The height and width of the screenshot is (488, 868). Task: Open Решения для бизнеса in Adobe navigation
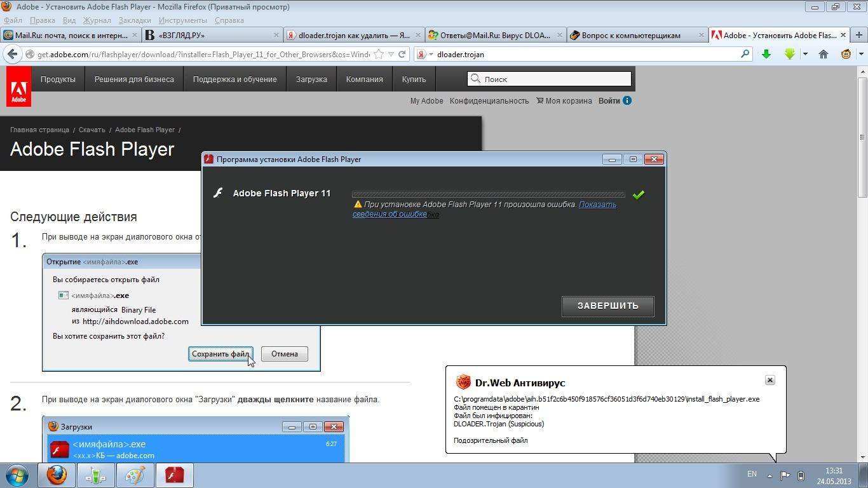pos(134,79)
